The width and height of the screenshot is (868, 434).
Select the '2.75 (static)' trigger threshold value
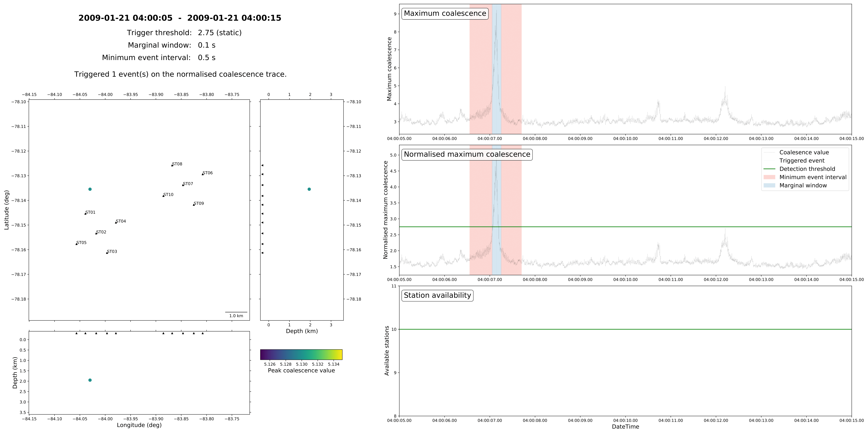click(220, 33)
